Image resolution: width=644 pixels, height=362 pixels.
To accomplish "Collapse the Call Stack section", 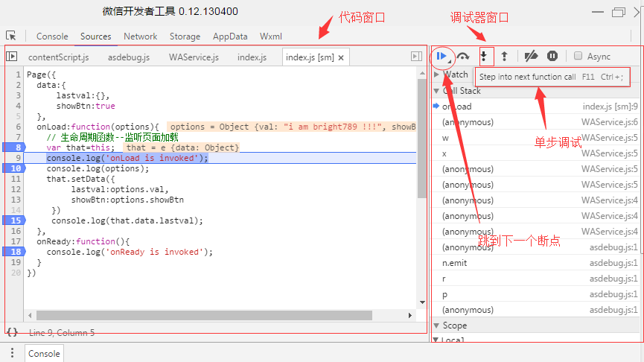I will coord(436,91).
